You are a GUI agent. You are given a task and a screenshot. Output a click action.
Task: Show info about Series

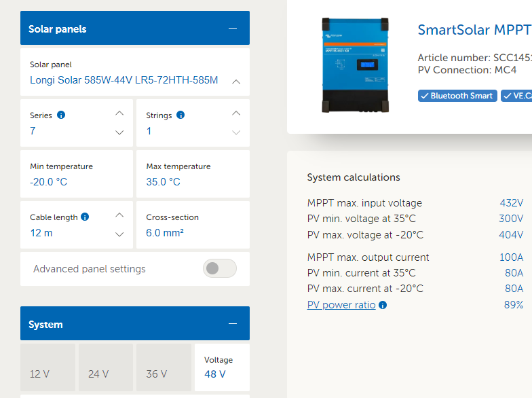(61, 115)
